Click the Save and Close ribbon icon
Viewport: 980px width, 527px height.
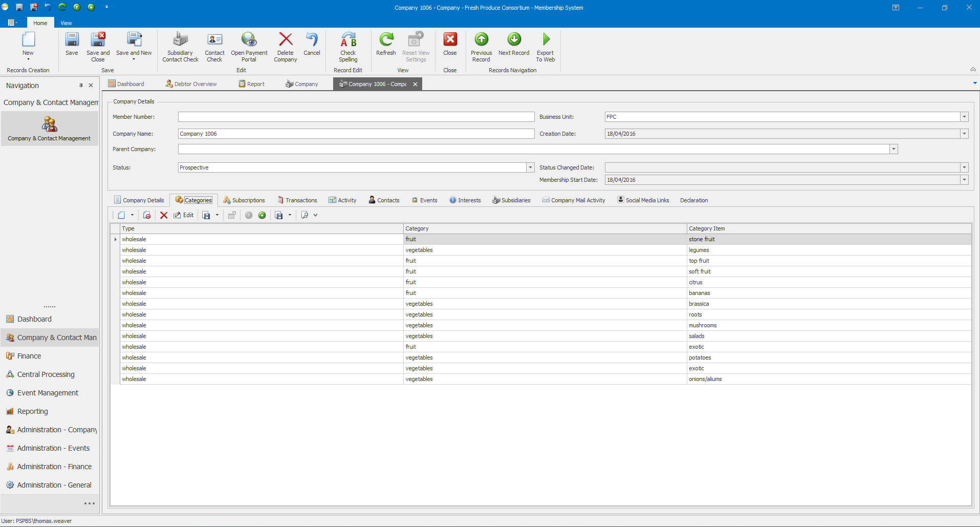[x=98, y=47]
